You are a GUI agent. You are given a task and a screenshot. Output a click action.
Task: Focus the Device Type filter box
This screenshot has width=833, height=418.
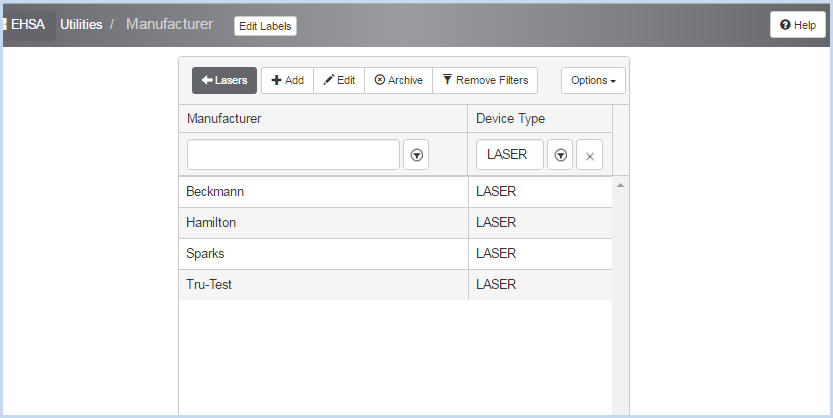509,155
